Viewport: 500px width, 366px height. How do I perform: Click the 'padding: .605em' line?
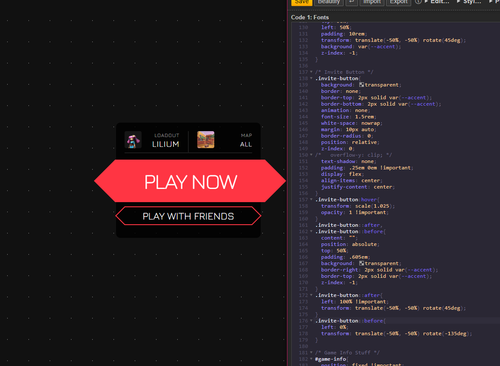point(345,257)
